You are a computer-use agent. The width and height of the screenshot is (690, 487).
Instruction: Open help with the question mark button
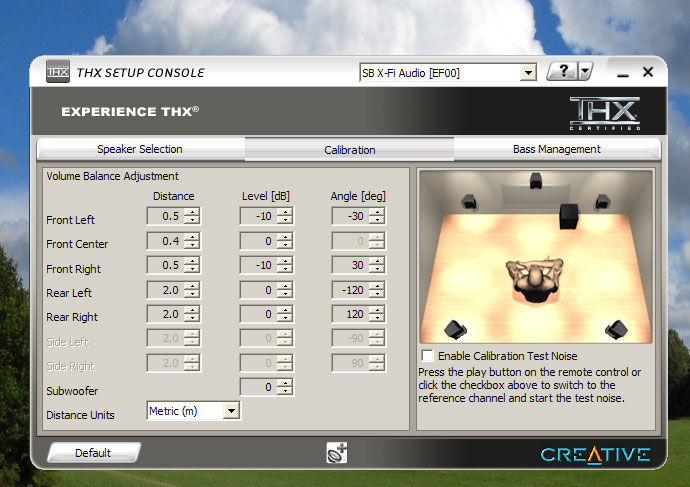[x=562, y=71]
